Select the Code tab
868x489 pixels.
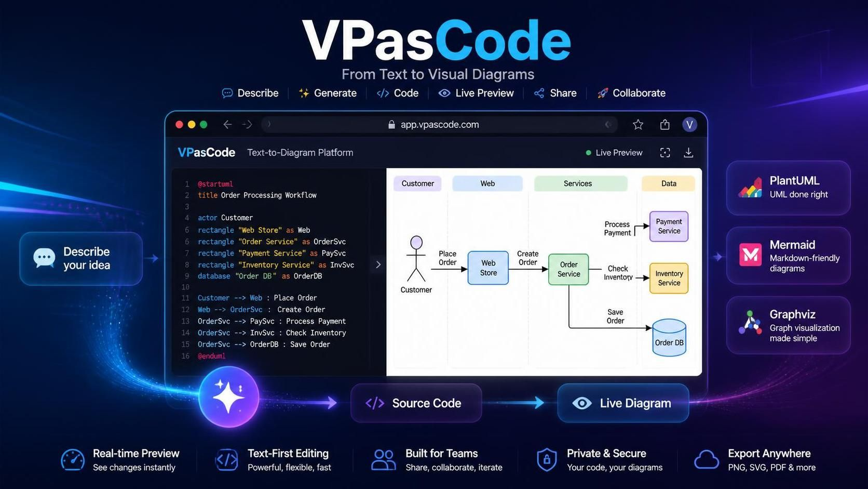(398, 93)
